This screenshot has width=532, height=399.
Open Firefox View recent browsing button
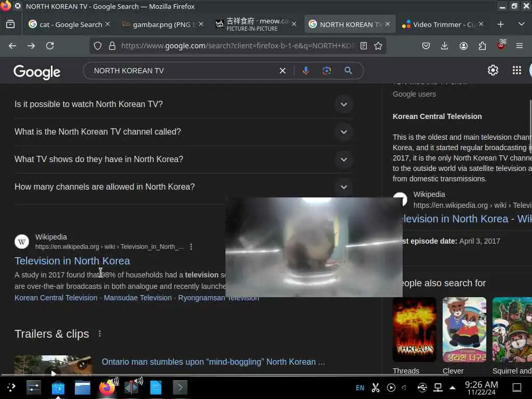click(10, 24)
